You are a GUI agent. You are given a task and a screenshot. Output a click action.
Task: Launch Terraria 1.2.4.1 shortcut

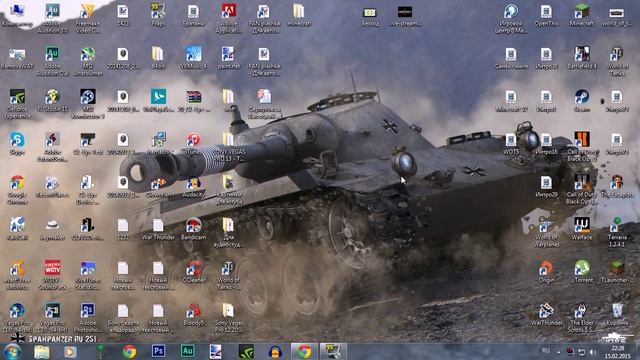pyautogui.click(x=617, y=232)
